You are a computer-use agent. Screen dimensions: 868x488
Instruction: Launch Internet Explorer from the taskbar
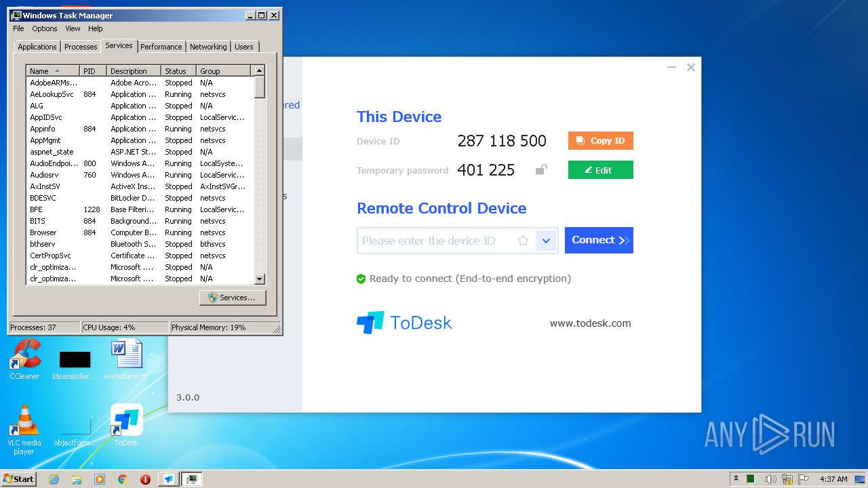pyautogui.click(x=54, y=479)
